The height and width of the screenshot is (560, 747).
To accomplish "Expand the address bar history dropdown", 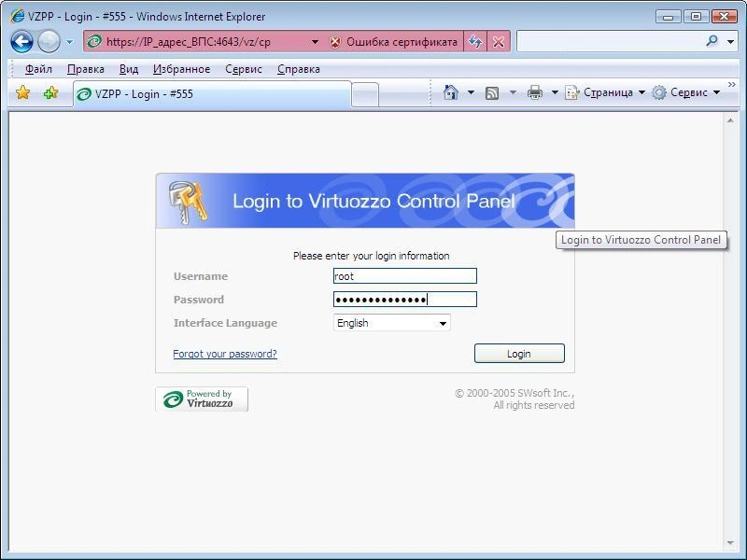I will [x=315, y=42].
